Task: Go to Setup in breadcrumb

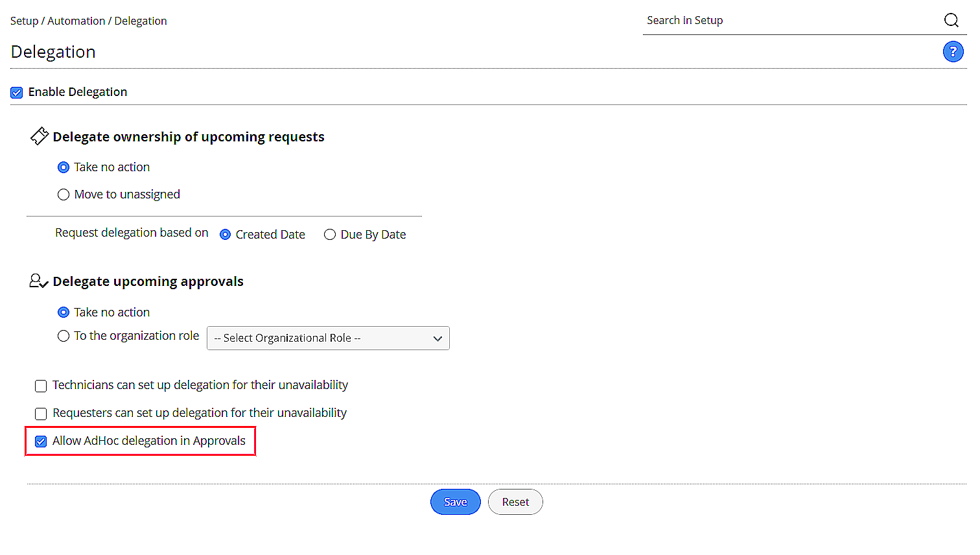Action: click(24, 21)
